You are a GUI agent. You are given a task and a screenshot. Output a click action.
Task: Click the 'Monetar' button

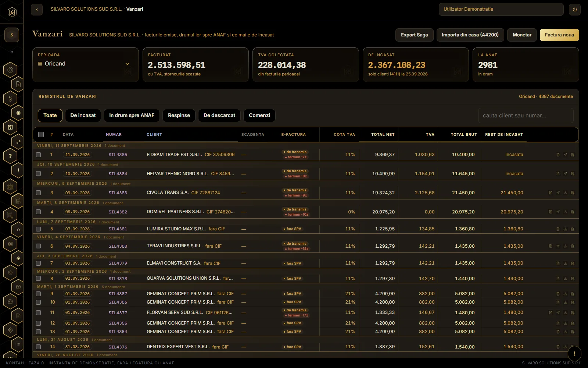pyautogui.click(x=522, y=35)
